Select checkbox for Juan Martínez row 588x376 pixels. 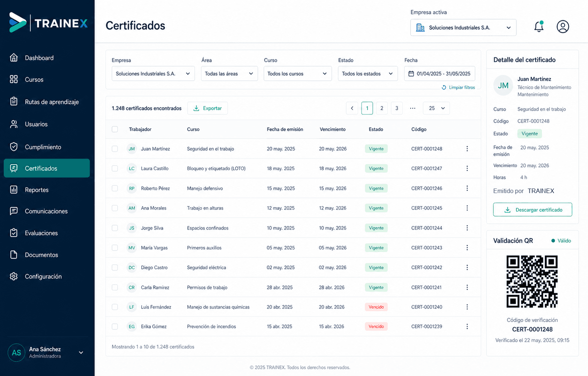point(115,149)
